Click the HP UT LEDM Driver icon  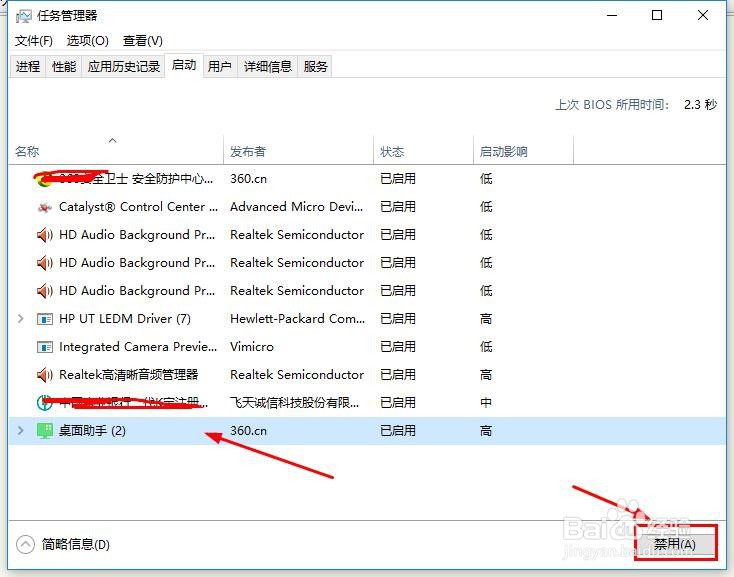pyautogui.click(x=44, y=319)
